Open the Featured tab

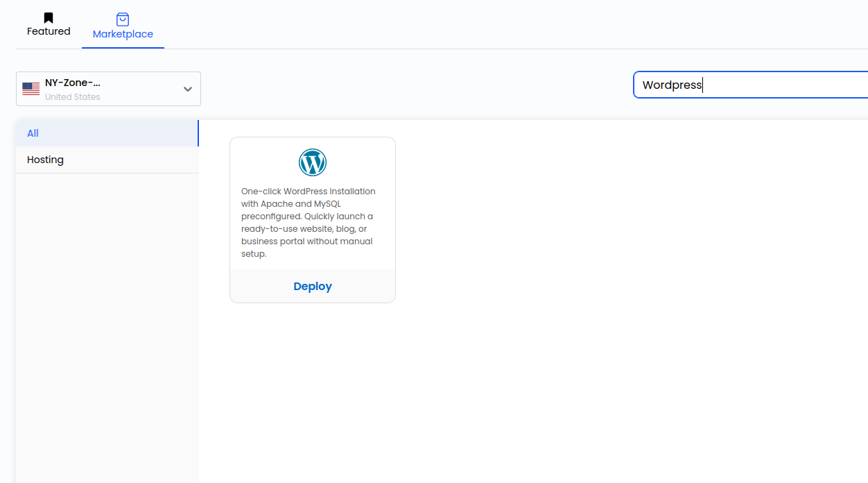pos(49,25)
